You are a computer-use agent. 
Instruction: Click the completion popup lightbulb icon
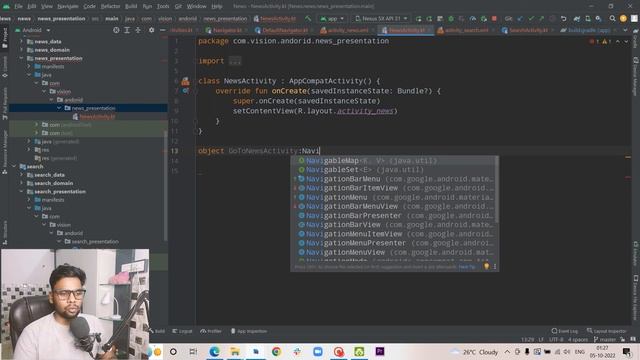(x=486, y=267)
